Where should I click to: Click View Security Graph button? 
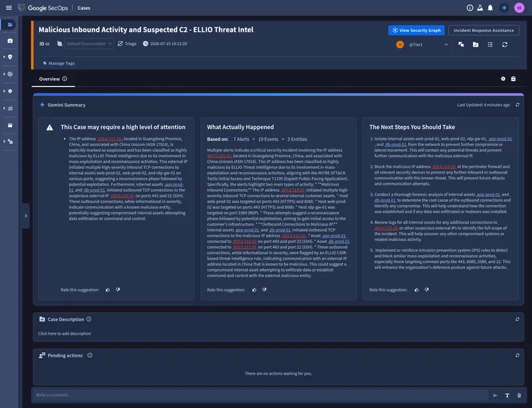416,30
